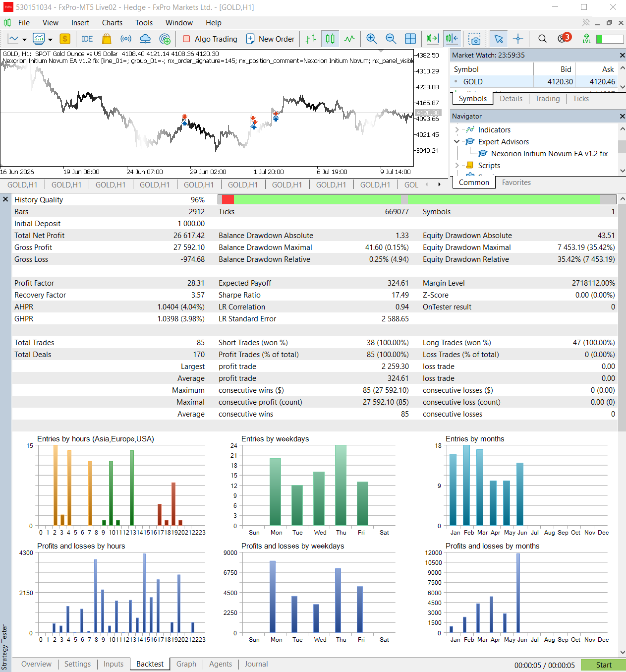
Task: Close the Market Watch panel
Action: coord(622,55)
